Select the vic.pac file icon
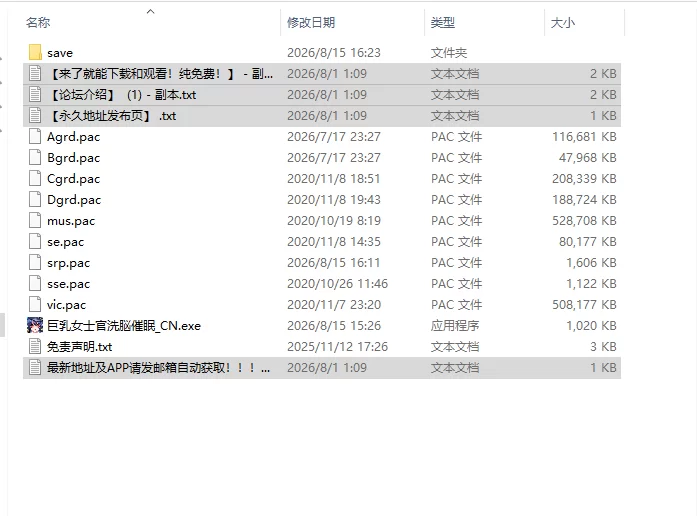 (x=35, y=304)
